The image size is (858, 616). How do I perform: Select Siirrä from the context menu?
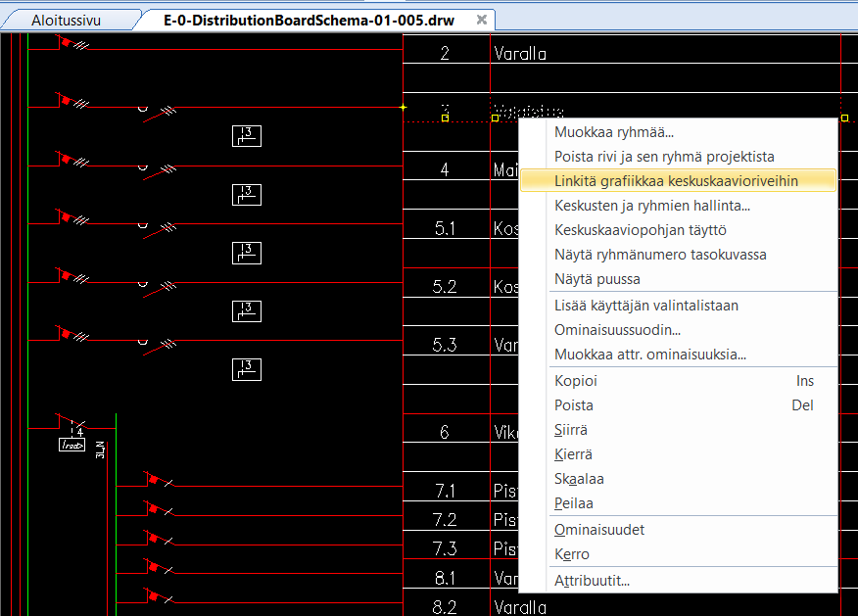coord(571,430)
